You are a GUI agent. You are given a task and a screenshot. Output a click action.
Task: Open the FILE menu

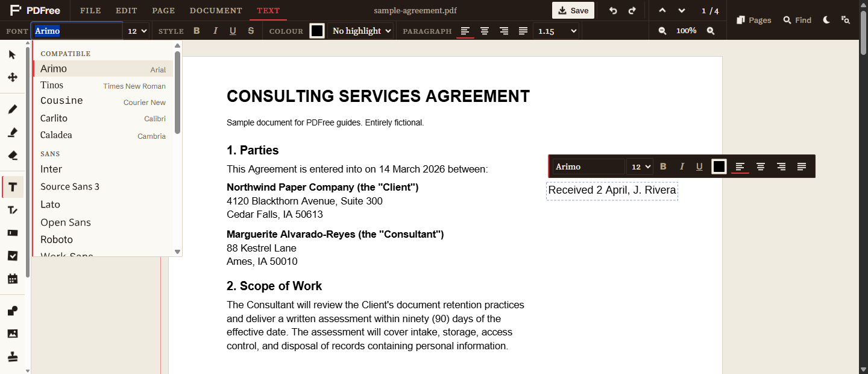coord(90,10)
